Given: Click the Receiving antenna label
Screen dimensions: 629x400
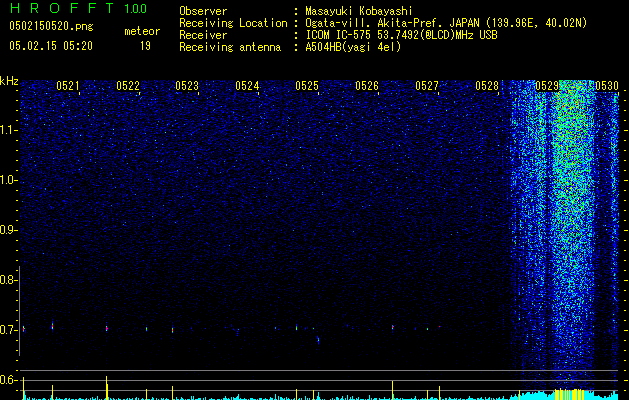Looking at the screenshot, I should [230, 47].
